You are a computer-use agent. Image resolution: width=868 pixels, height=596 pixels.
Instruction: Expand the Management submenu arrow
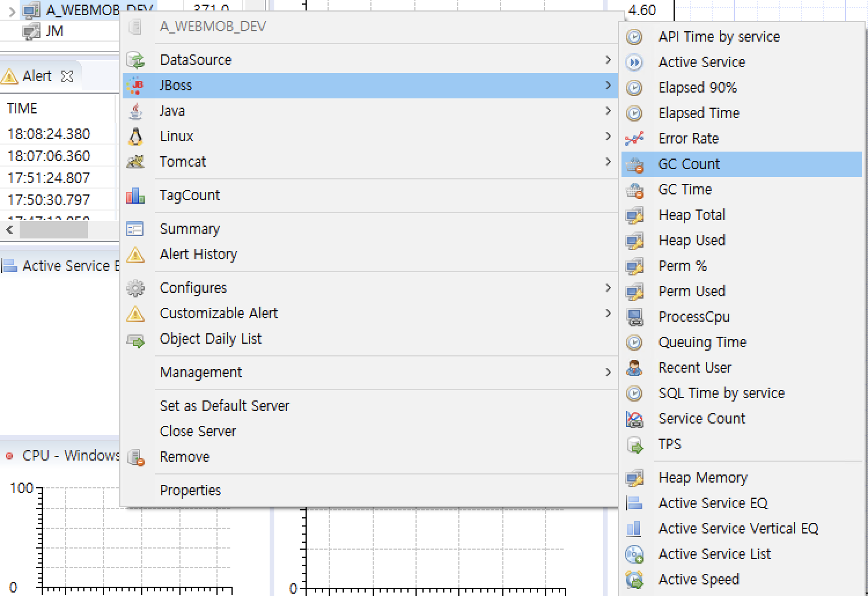click(x=608, y=372)
